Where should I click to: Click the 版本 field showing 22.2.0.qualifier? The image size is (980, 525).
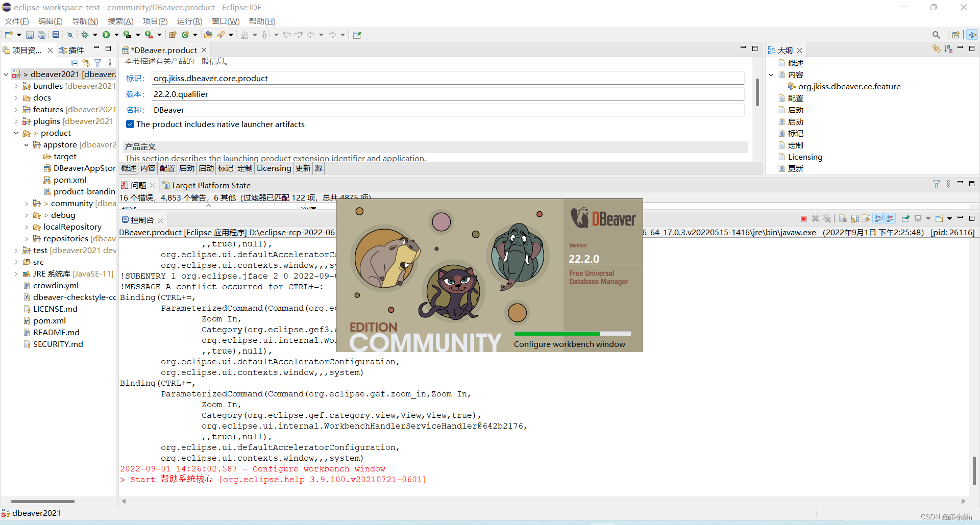[448, 94]
